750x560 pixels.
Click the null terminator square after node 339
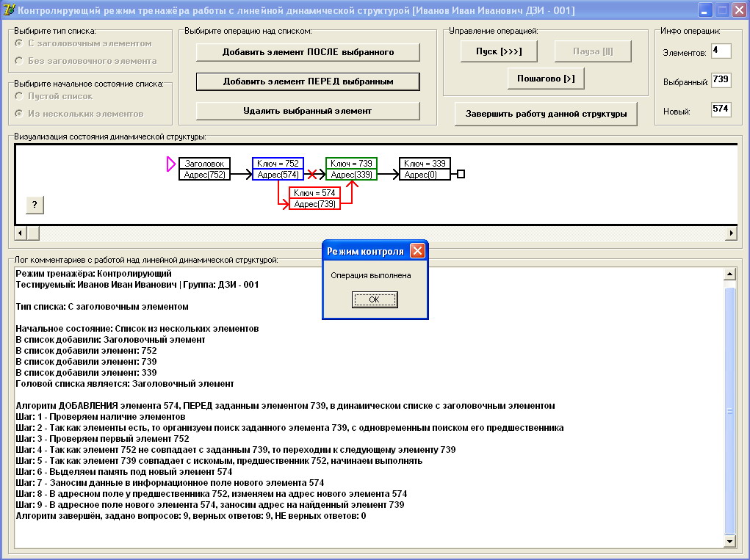461,175
